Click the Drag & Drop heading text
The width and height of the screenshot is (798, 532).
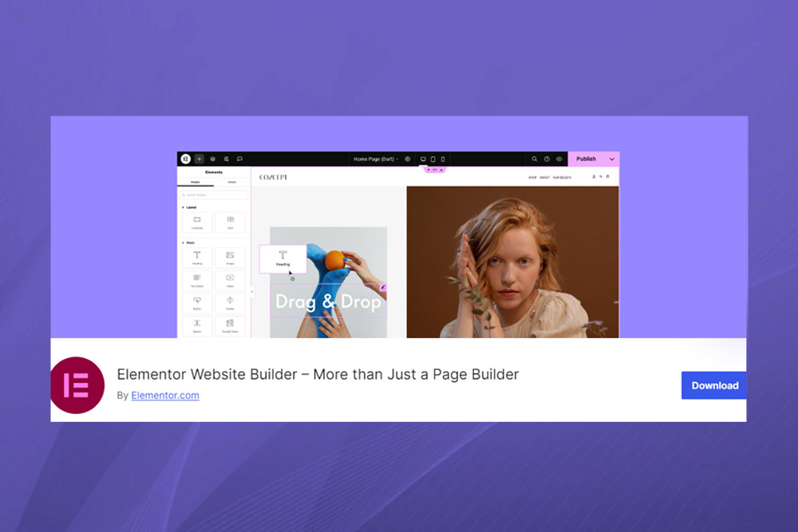point(328,301)
